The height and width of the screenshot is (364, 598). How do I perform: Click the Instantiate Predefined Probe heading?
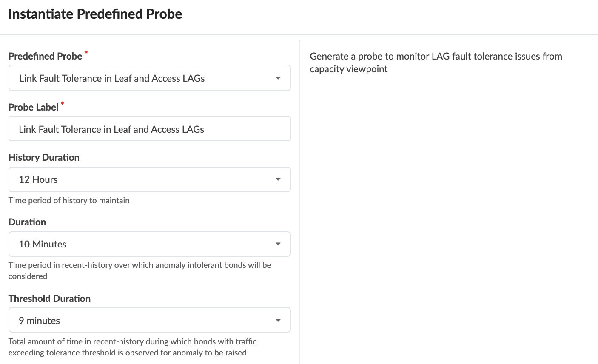[x=95, y=14]
